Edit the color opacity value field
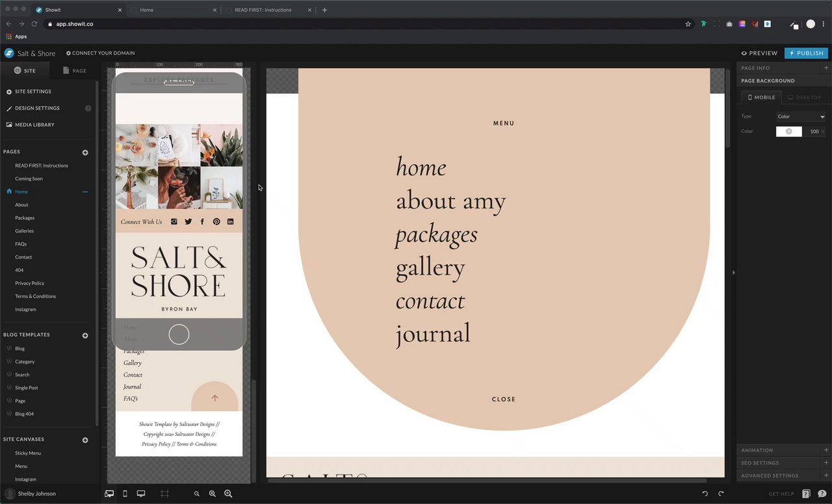Screen dimensions: 832x504 [x=814, y=131]
